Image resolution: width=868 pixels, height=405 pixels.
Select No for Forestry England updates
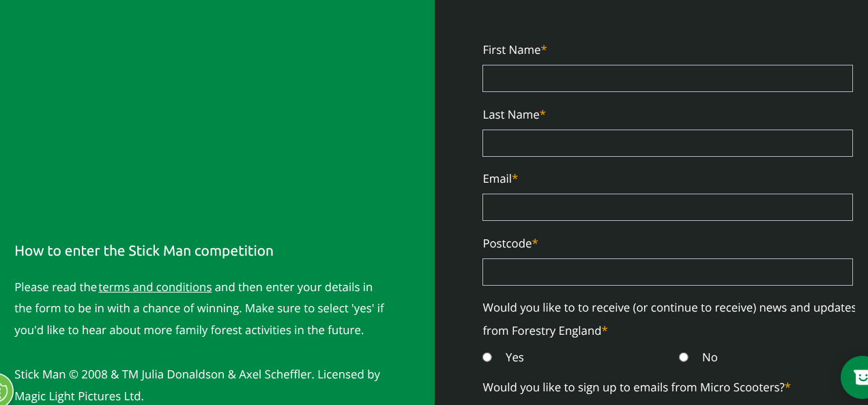(x=684, y=357)
